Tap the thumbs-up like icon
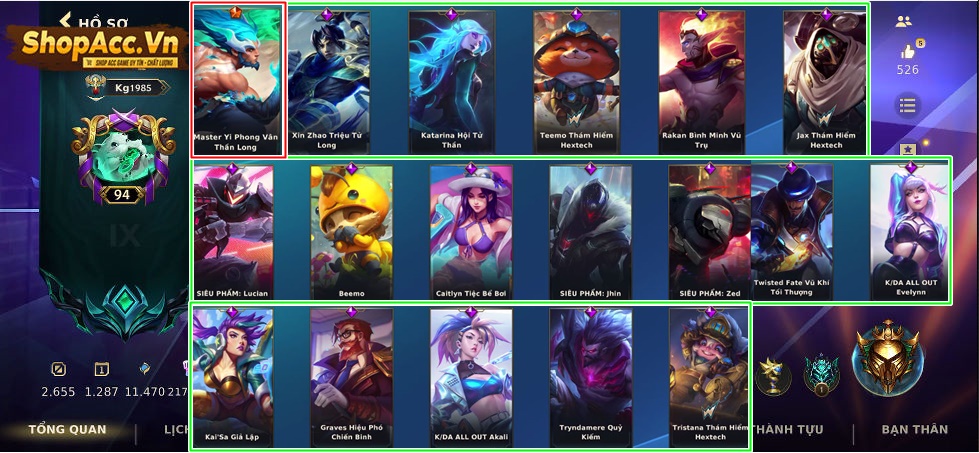979x453 pixels. (908, 51)
